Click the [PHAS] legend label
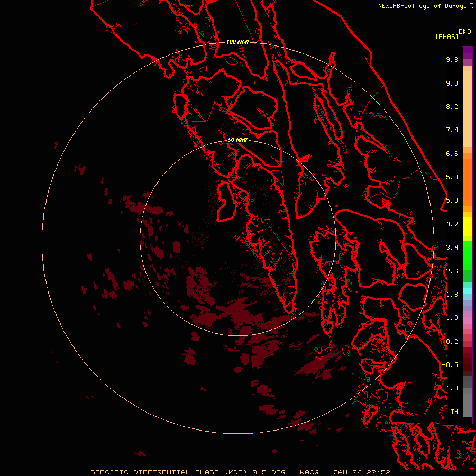The width and height of the screenshot is (476, 476). pyautogui.click(x=447, y=37)
